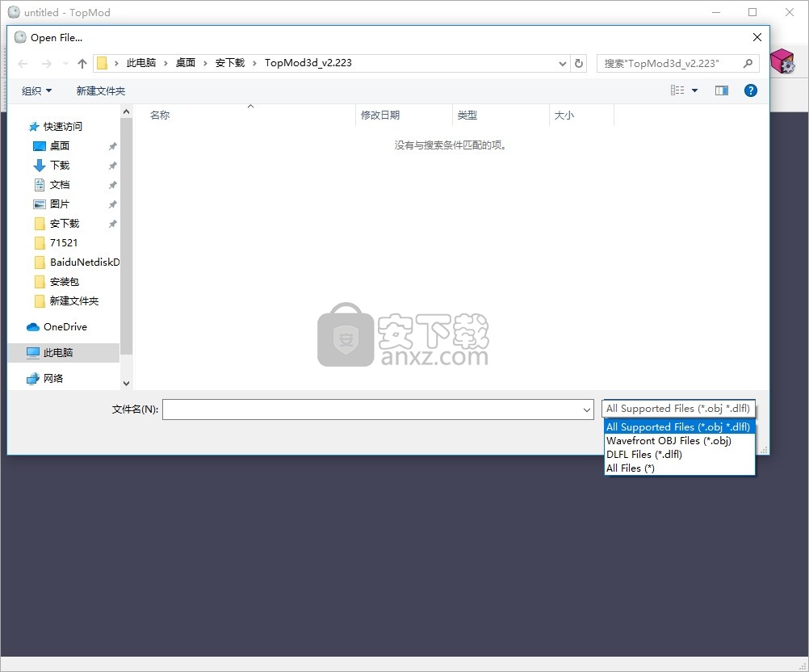Open 安下载 folder in sidebar

[64, 224]
